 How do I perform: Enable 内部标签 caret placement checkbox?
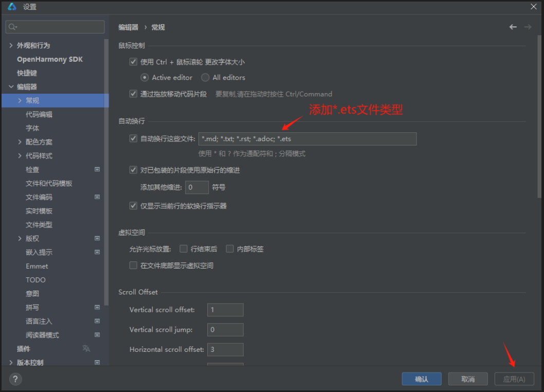(230, 248)
